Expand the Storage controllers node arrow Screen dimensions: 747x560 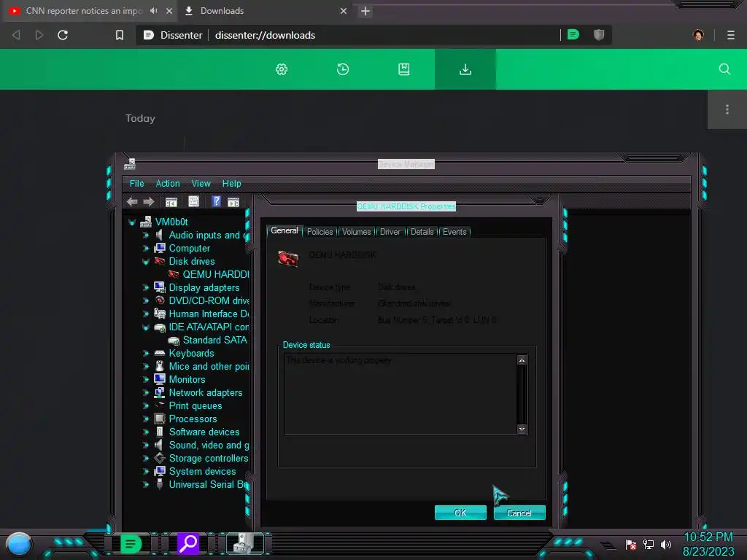pos(146,458)
